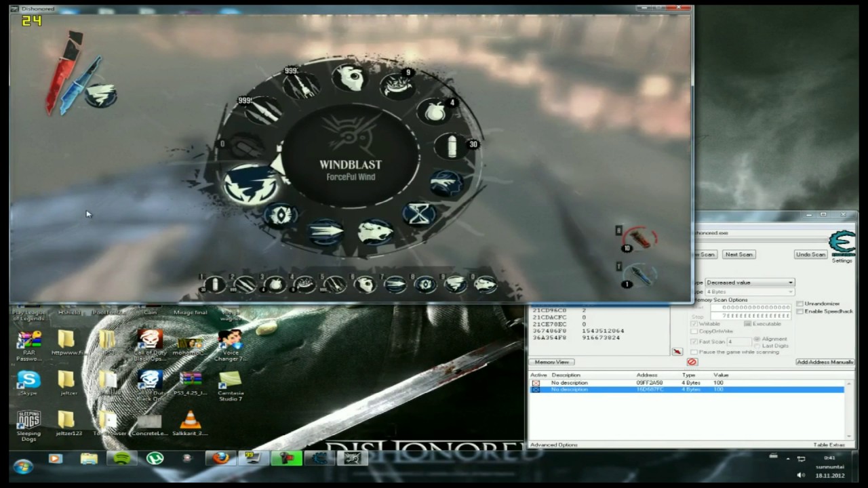Click the system tray volume icon

[x=800, y=475]
